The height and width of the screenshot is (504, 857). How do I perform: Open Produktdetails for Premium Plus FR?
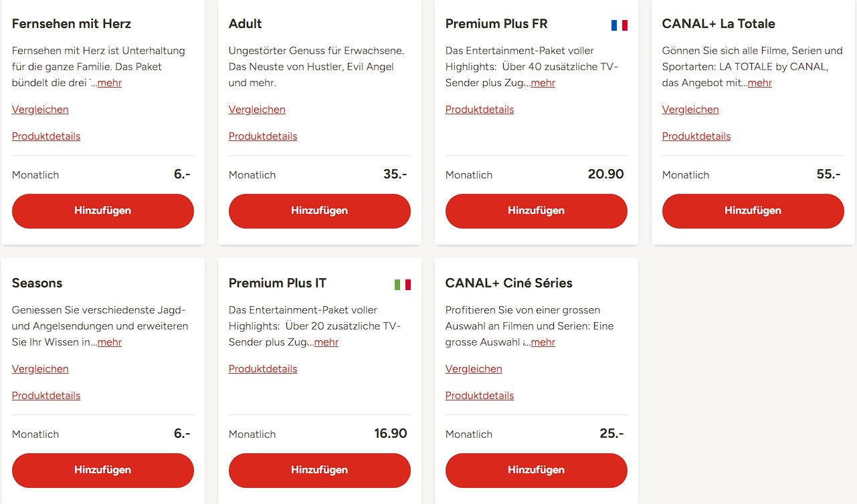tap(480, 110)
